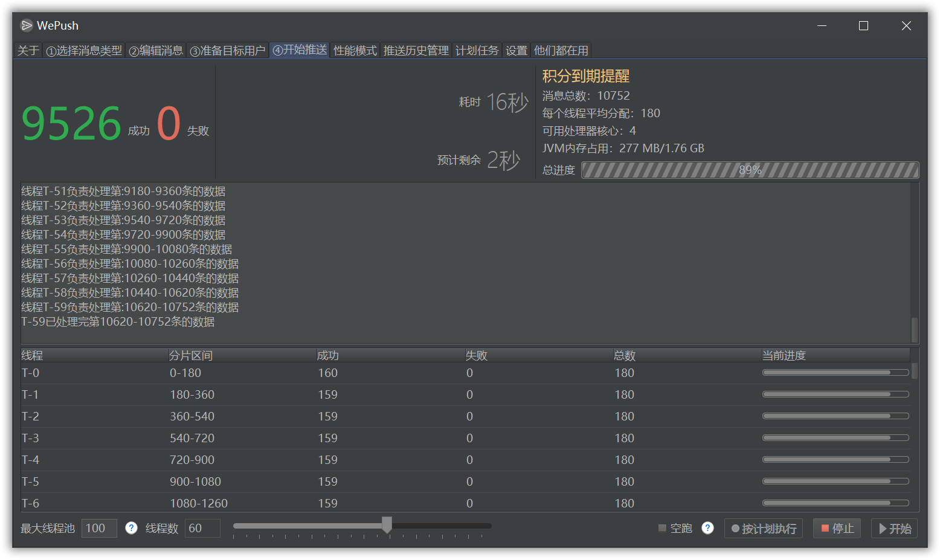Open the 设置 tab

click(x=516, y=50)
